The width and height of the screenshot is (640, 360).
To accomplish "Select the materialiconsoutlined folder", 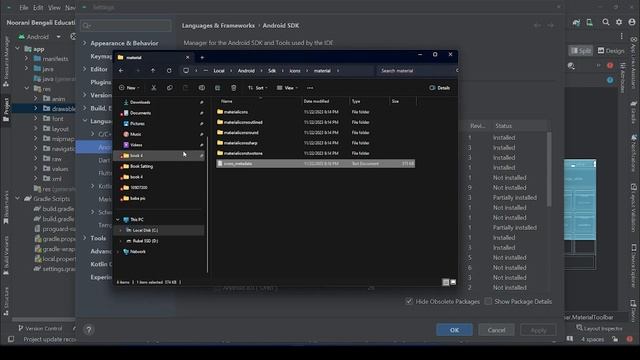I will point(315,122).
